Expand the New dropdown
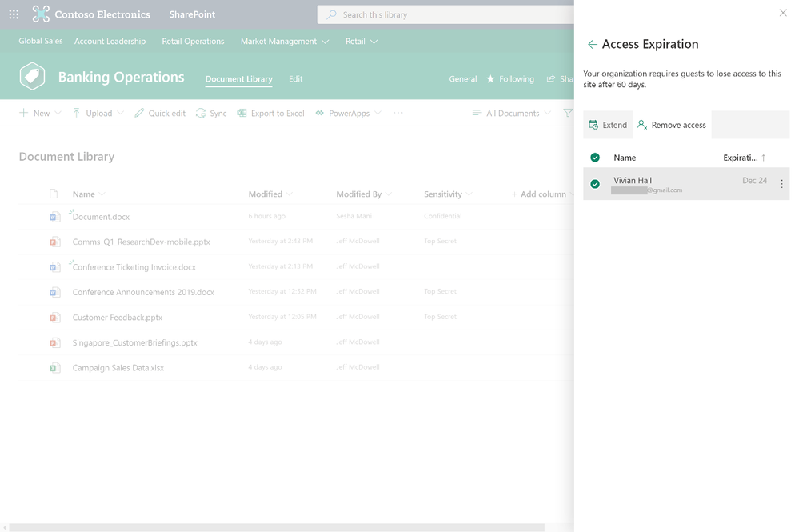 (58, 113)
